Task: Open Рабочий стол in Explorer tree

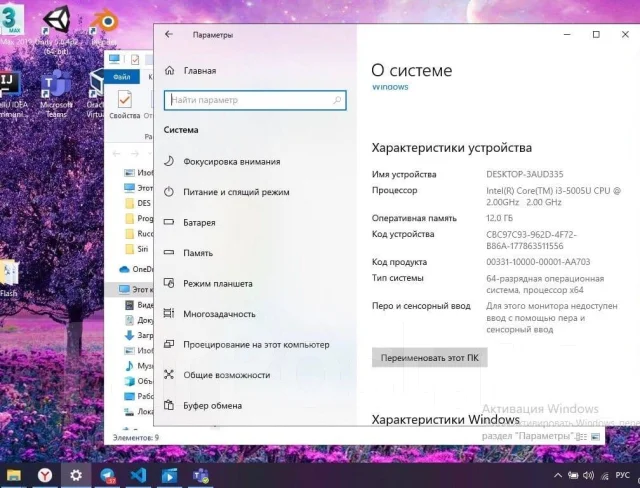Action: (139, 396)
